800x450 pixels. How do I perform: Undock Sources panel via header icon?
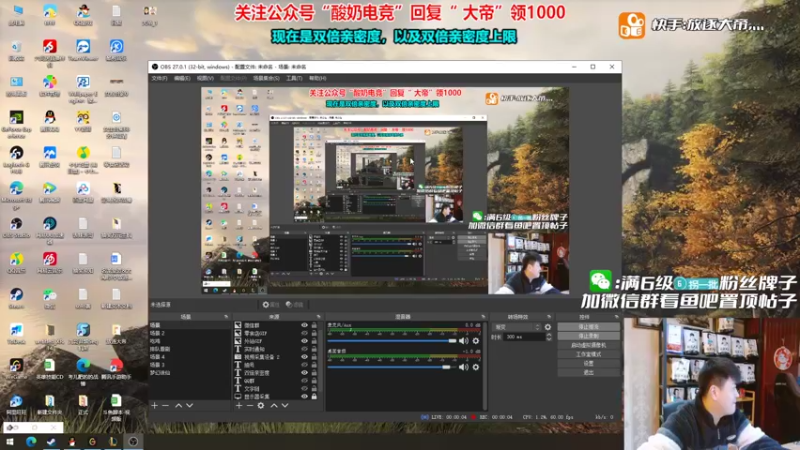click(318, 317)
